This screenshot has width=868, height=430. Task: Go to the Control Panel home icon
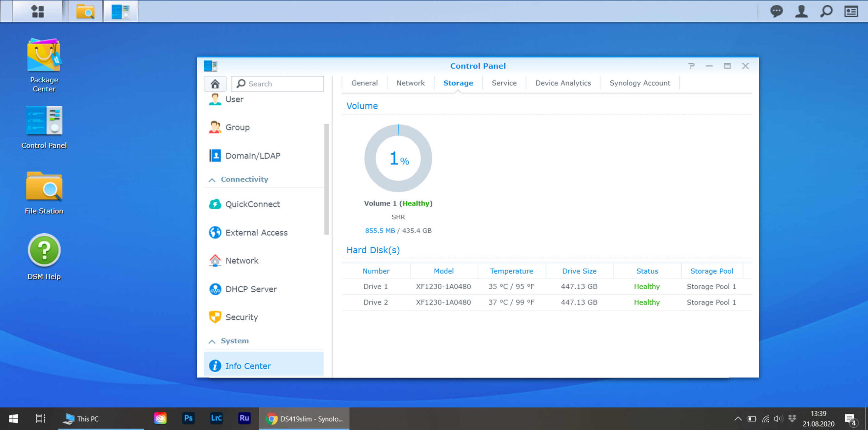point(215,83)
